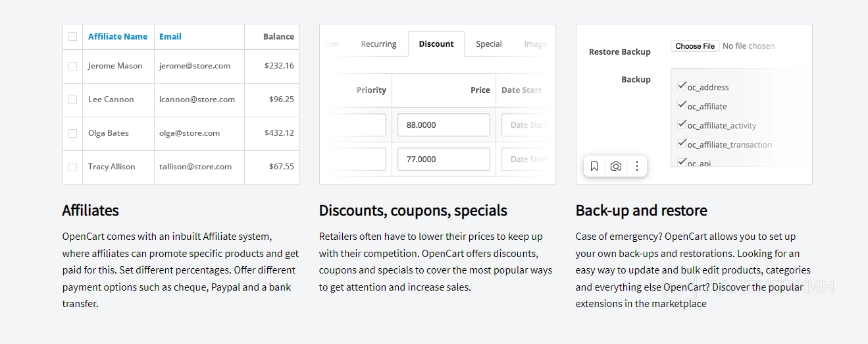Toggle the oc_affiliate_transaction checkbox
This screenshot has width=868, height=344.
coord(682,143)
